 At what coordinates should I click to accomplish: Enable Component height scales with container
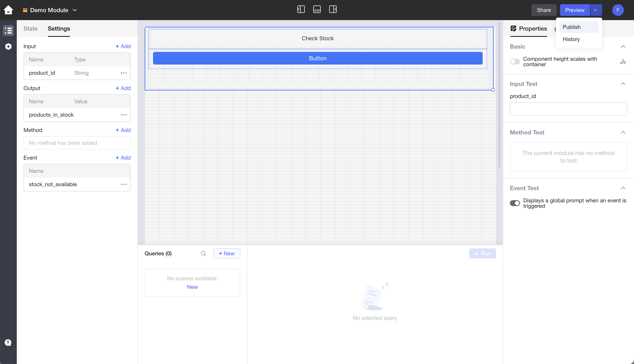[515, 62]
